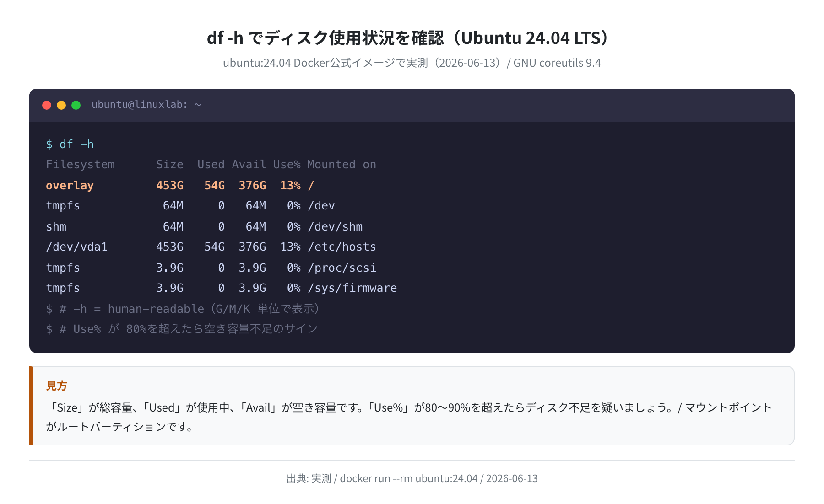The width and height of the screenshot is (824, 504).
Task: Click 13% in the /dev/vda1 row
Action: pyautogui.click(x=291, y=247)
